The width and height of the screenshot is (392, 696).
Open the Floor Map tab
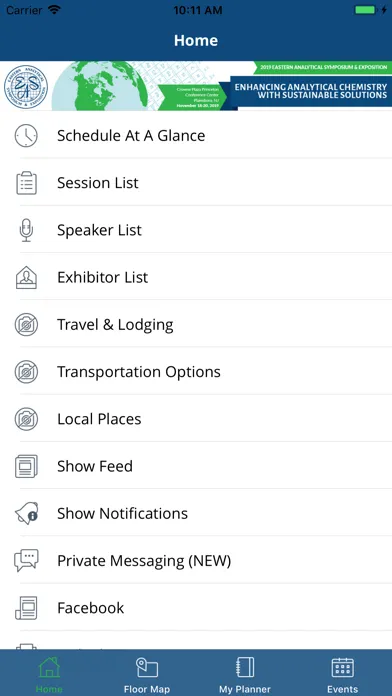(147, 674)
